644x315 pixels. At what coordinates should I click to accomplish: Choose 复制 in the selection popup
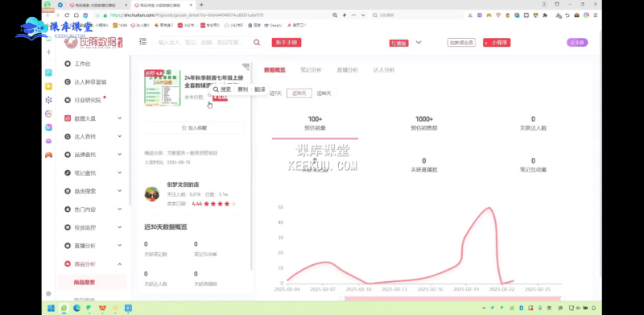tap(243, 89)
